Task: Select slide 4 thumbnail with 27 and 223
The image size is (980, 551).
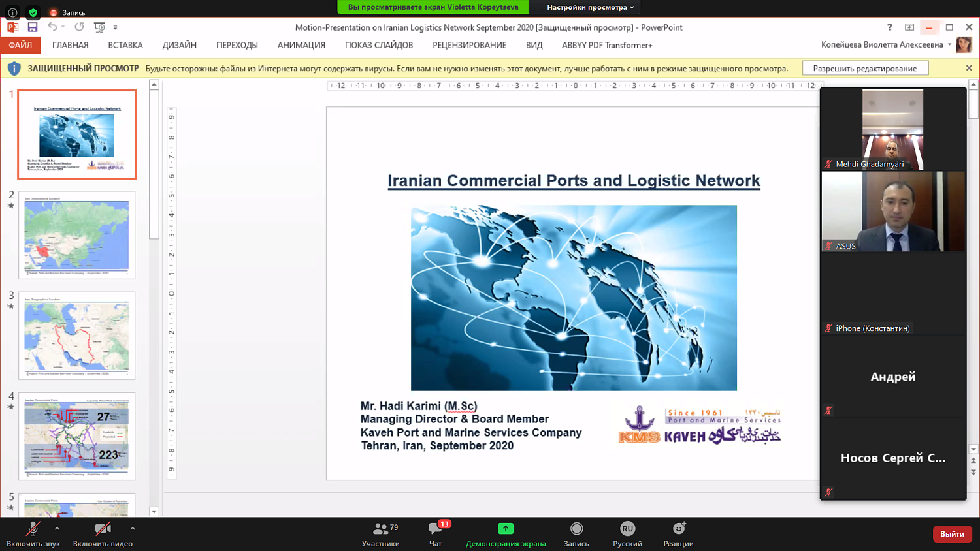Action: click(77, 436)
